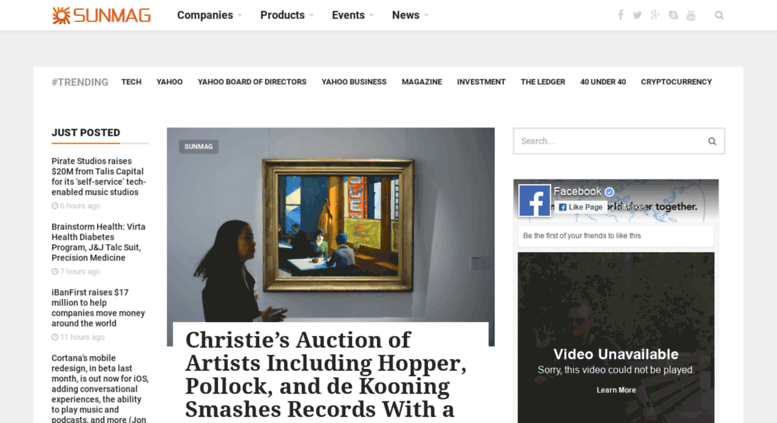Open the YouTube icon in header
This screenshot has width=777, height=423.
pos(691,15)
